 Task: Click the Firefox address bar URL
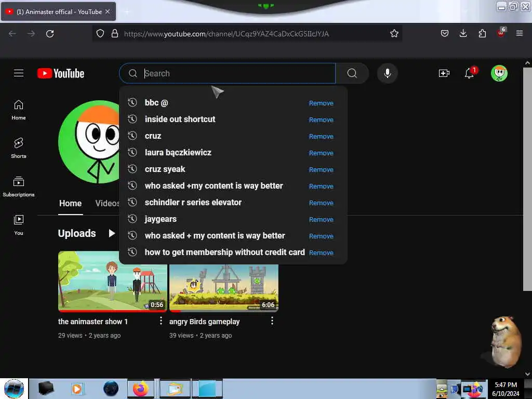click(227, 34)
